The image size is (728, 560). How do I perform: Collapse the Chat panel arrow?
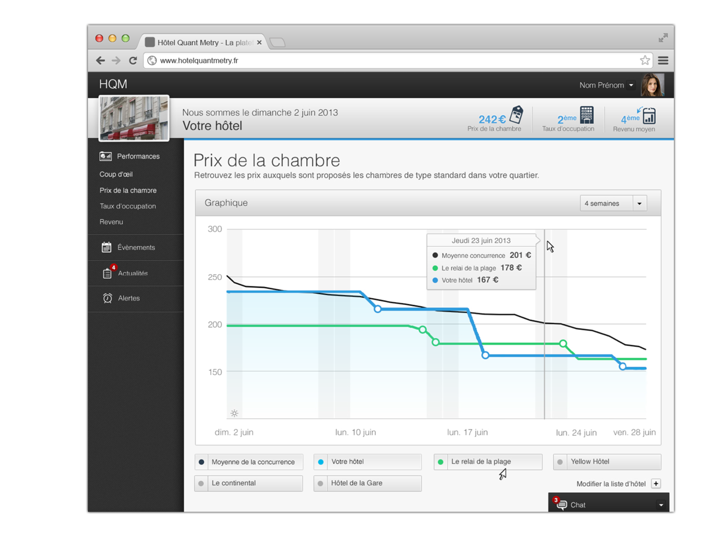tap(661, 505)
